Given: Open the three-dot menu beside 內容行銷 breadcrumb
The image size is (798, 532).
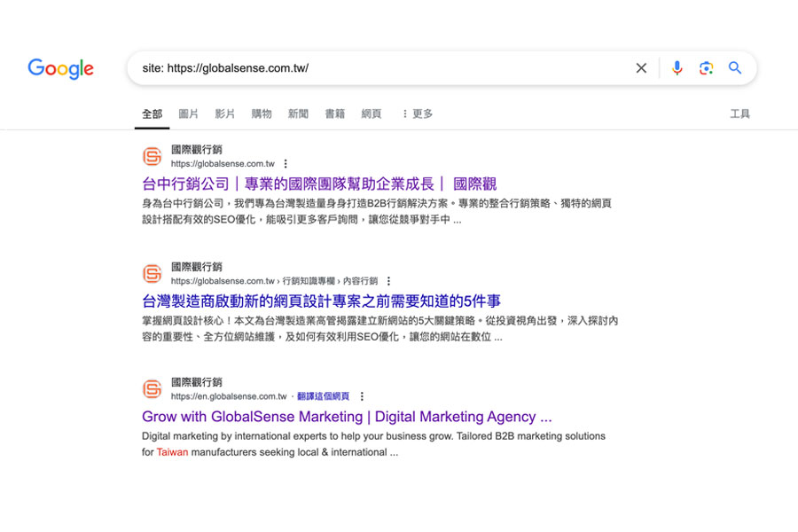Looking at the screenshot, I should (389, 281).
